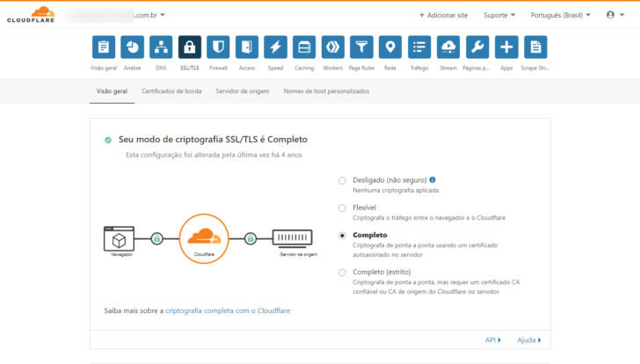Click the Cloudflare logo

point(31,15)
